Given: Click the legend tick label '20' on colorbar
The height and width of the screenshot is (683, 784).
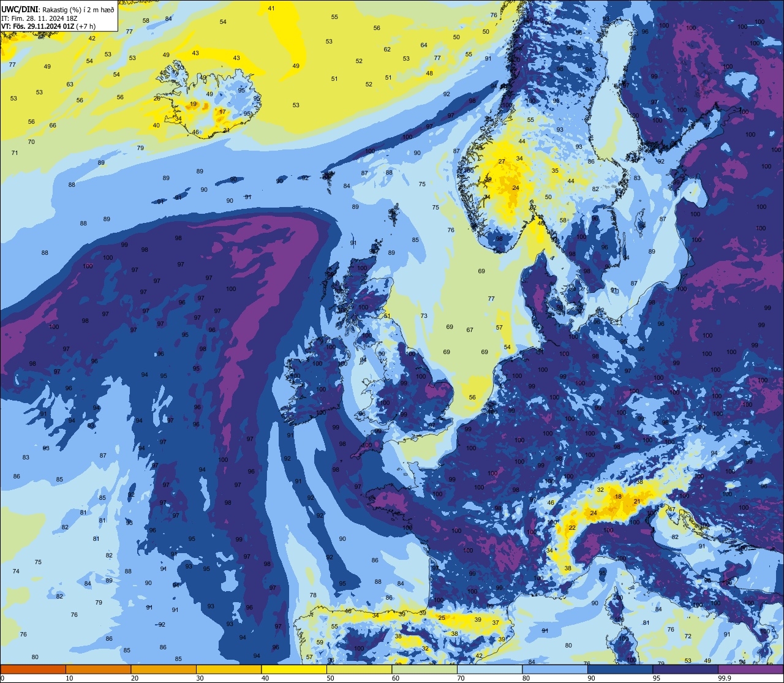Looking at the screenshot, I should point(135,678).
